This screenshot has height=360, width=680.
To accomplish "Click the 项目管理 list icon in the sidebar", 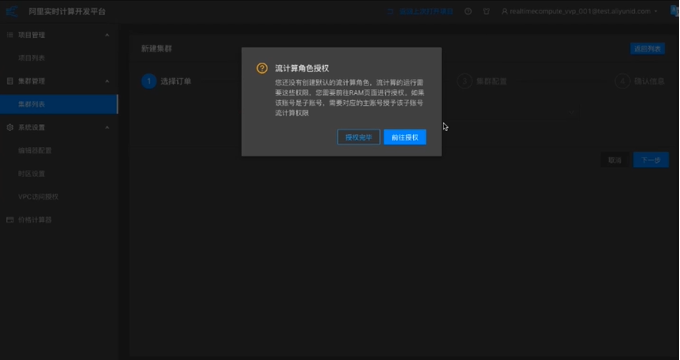I will click(10, 35).
